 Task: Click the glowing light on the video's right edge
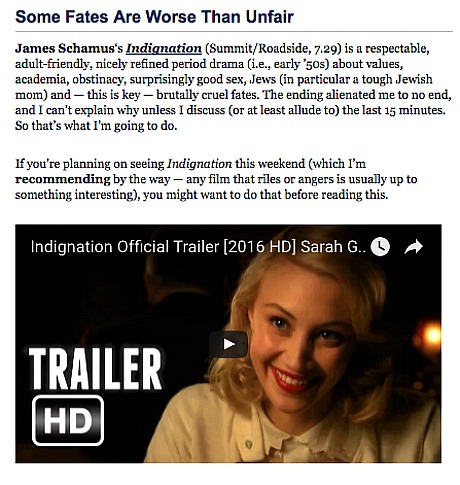pyautogui.click(x=432, y=334)
